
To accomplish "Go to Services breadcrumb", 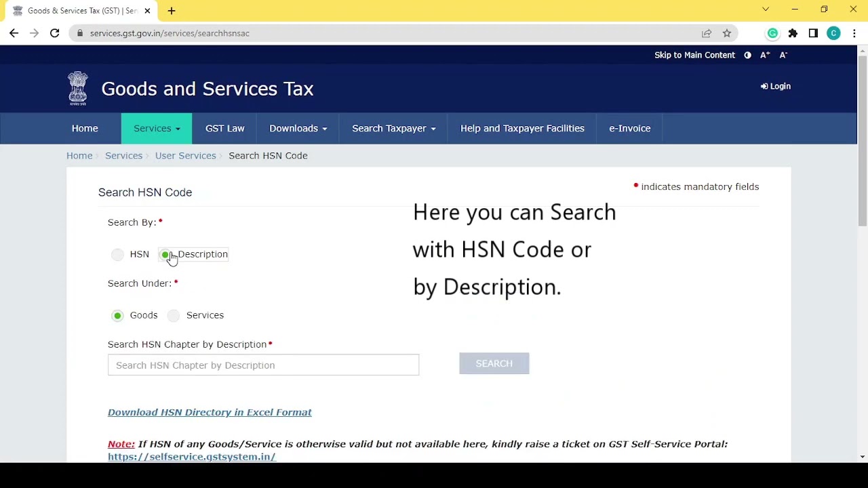I will click(123, 156).
